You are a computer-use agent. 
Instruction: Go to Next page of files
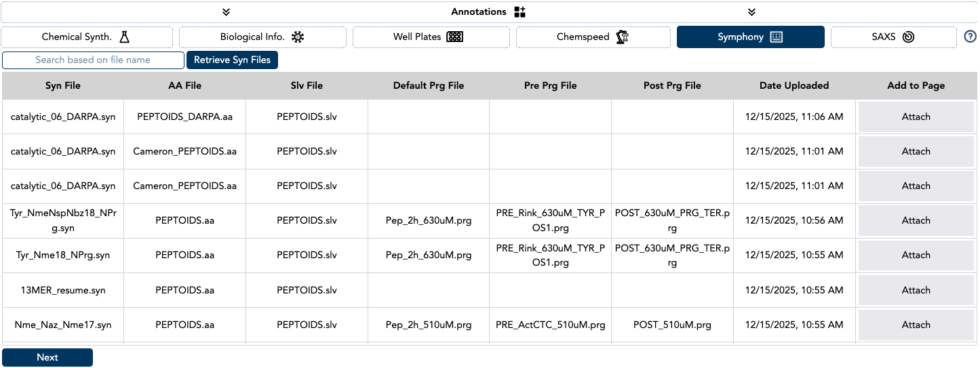[x=47, y=357]
